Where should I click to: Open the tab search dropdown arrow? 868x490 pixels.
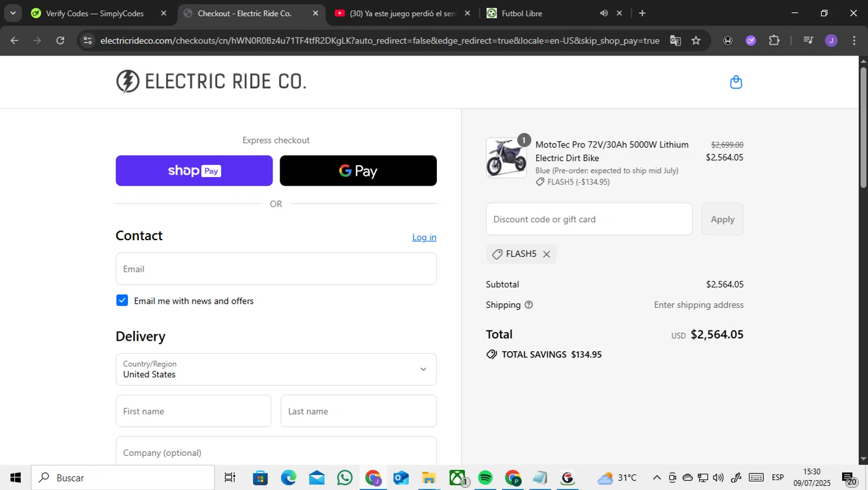point(13,13)
